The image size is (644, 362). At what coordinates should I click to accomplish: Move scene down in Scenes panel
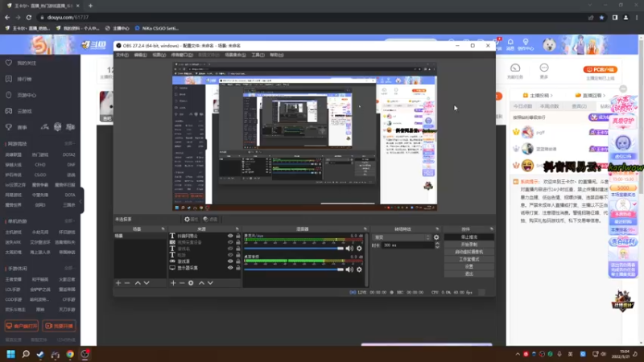(147, 283)
